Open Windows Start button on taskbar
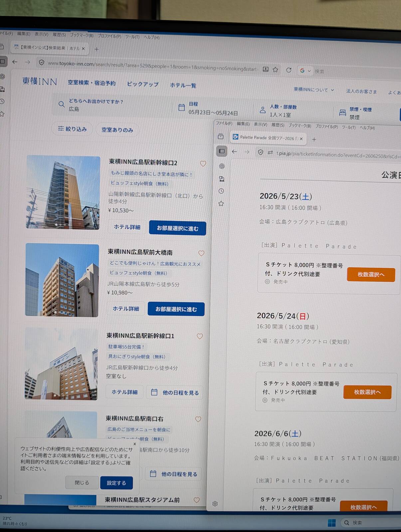This screenshot has width=401, height=532. point(332,523)
